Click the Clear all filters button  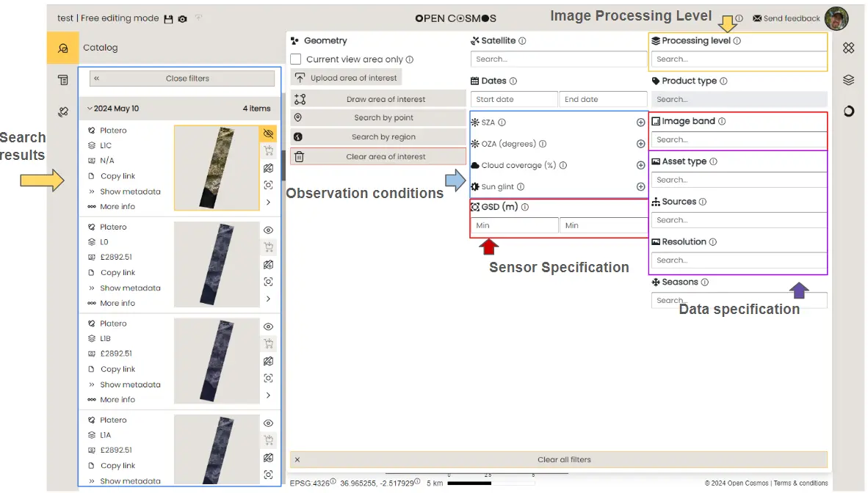563,460
